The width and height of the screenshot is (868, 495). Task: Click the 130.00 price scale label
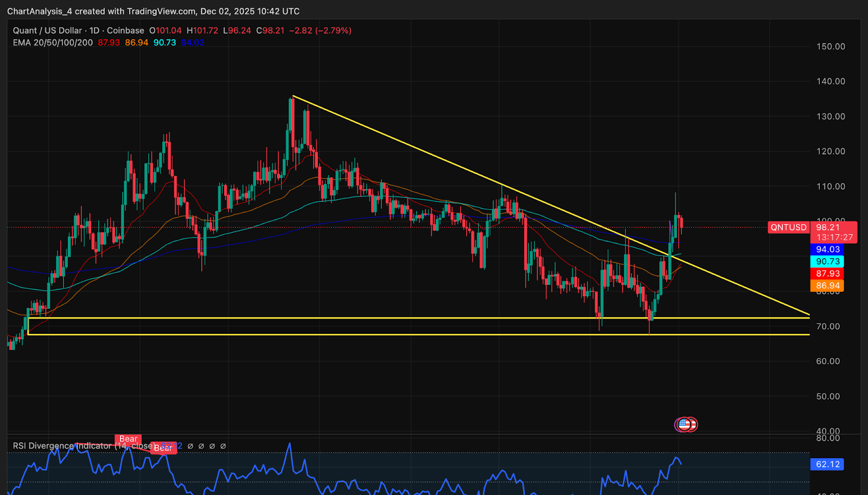(x=831, y=117)
